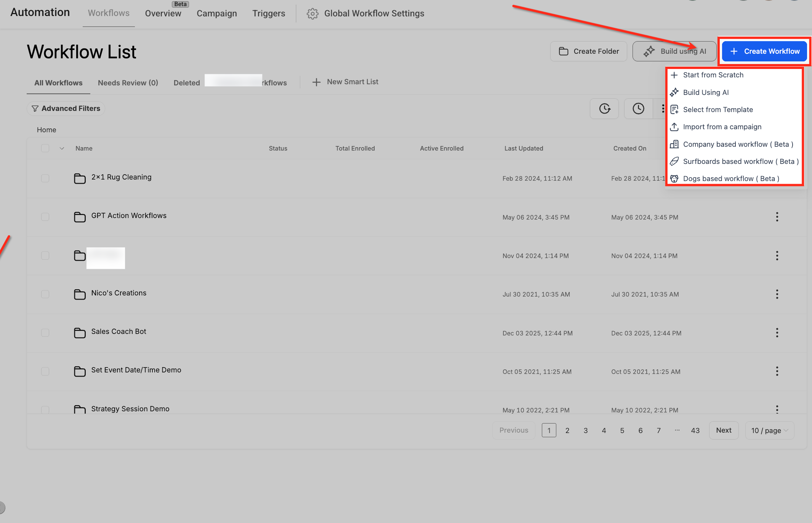The image size is (812, 523).
Task: Click the folder icon next to Strategy Session Demo
Action: click(80, 409)
